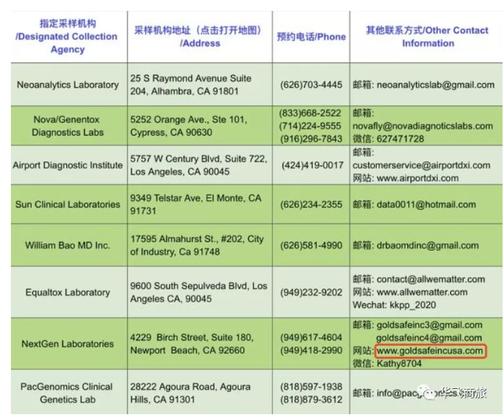Click phone number (626)234-2355
The height and width of the screenshot is (420, 504).
311,205
